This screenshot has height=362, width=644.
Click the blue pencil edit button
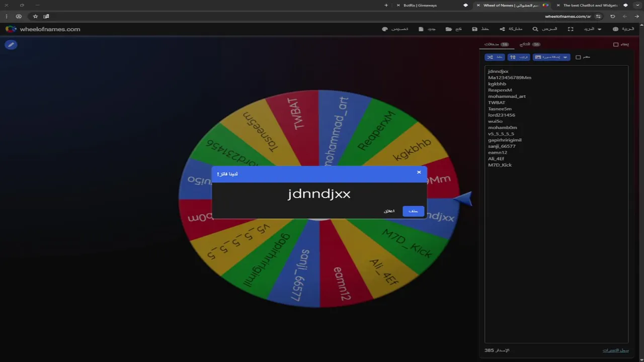point(11,45)
